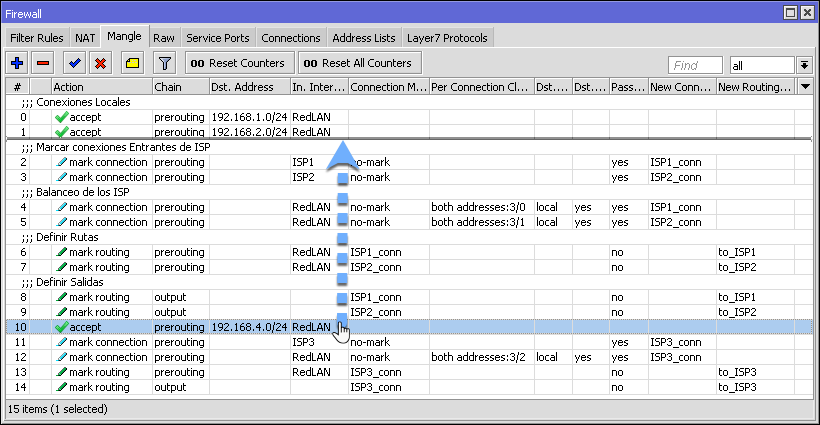Click in the Find search field
The image size is (820, 425).
(695, 65)
